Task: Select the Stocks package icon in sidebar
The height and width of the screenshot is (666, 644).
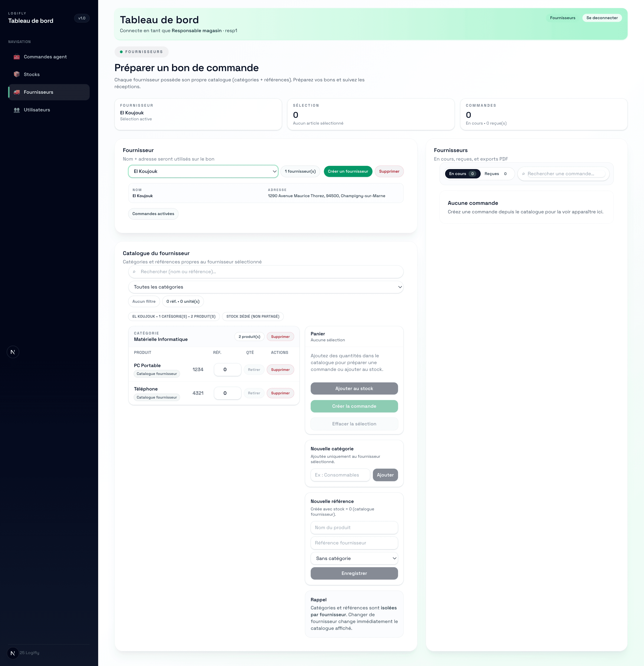Action: (x=17, y=74)
